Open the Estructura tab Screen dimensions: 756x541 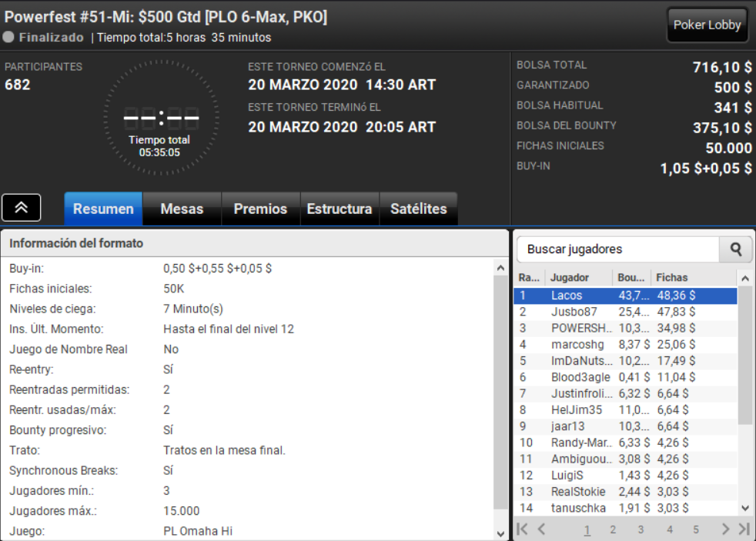click(340, 209)
